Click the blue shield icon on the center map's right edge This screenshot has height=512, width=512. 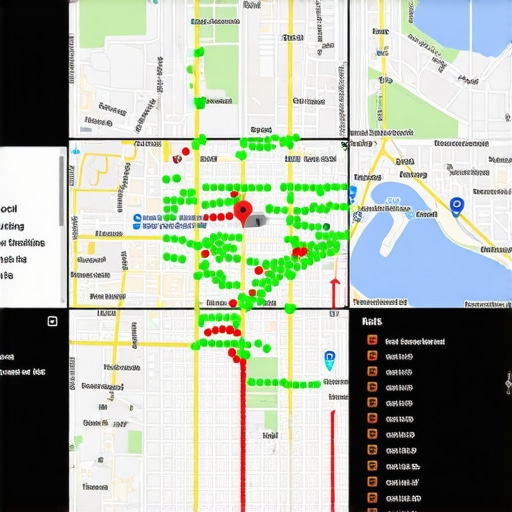point(352,194)
